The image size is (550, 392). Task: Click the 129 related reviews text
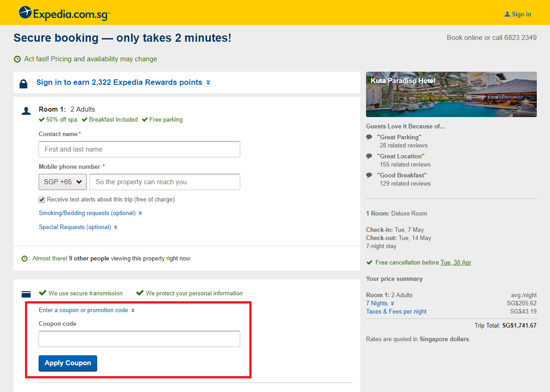[x=405, y=184]
